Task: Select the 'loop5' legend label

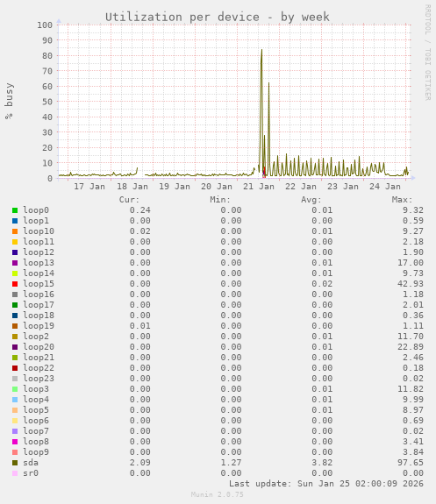Action: pyautogui.click(x=36, y=410)
